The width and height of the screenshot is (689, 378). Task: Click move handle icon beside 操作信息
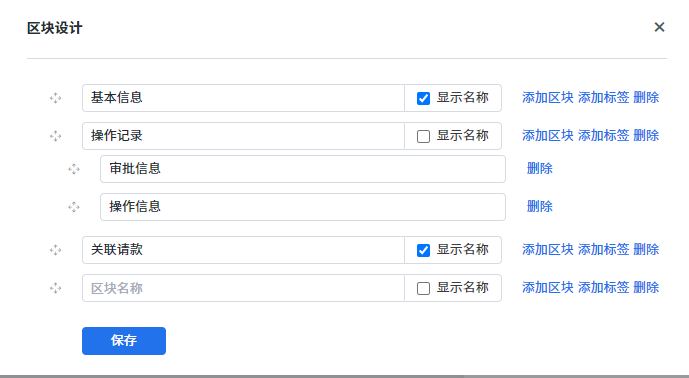click(74, 207)
